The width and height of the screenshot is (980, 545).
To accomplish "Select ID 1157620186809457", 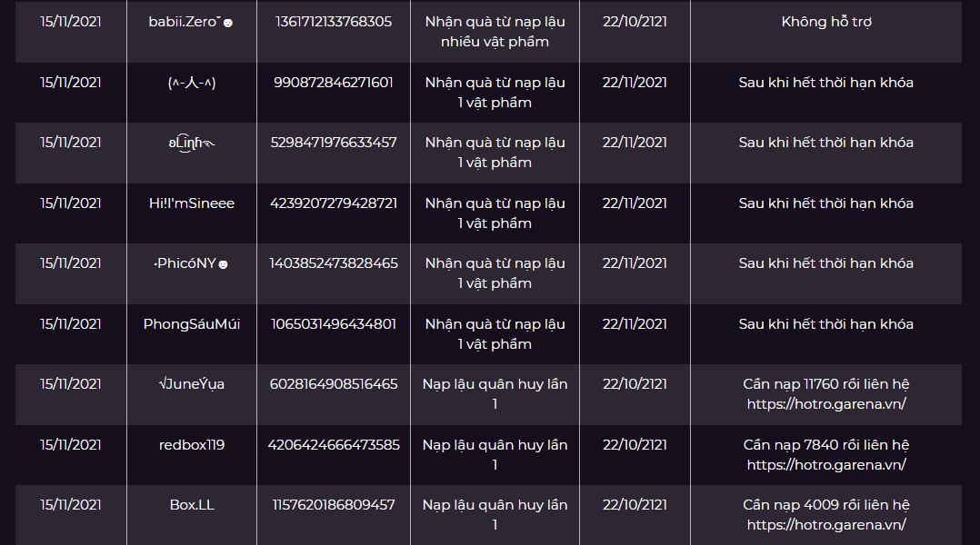I will click(x=334, y=504).
